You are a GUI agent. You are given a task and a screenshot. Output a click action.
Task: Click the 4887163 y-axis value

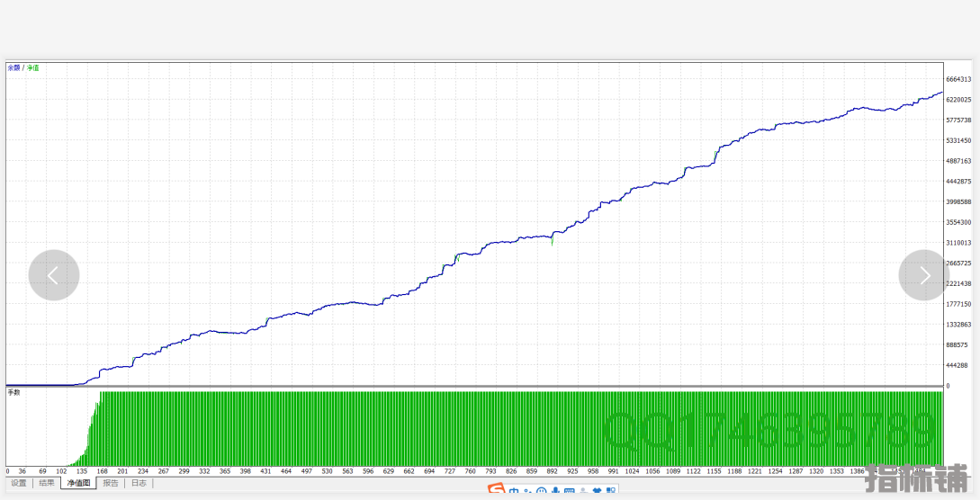[958, 161]
